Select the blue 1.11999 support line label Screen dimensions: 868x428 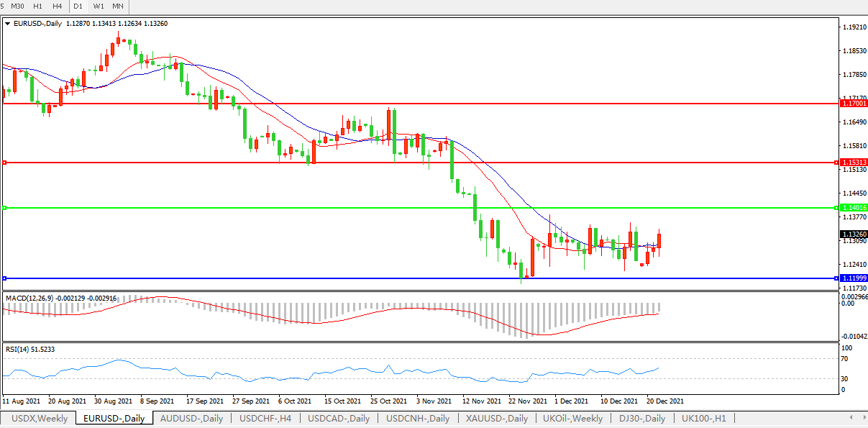pos(853,278)
